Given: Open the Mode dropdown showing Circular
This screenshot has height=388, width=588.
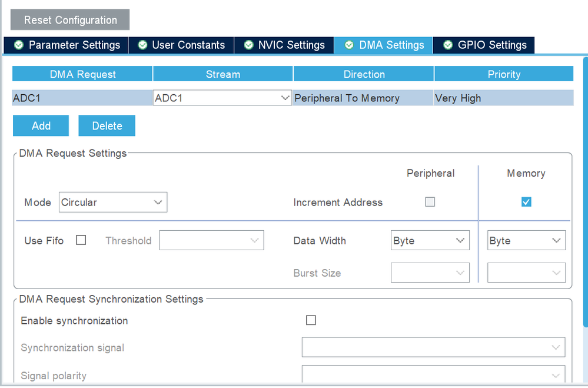Looking at the screenshot, I should click(x=113, y=203).
